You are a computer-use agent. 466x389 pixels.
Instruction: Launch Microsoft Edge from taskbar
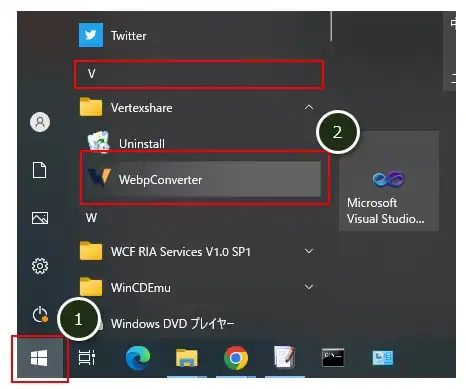138,358
